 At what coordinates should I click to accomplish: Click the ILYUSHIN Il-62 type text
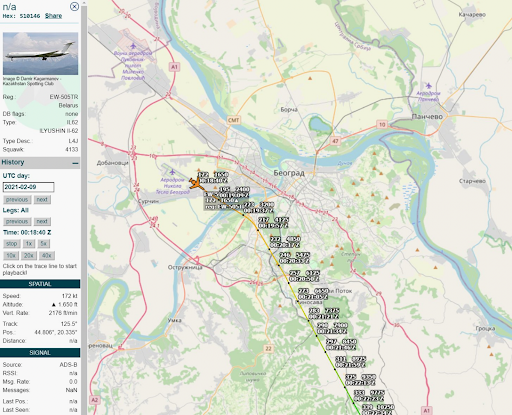tap(59, 131)
